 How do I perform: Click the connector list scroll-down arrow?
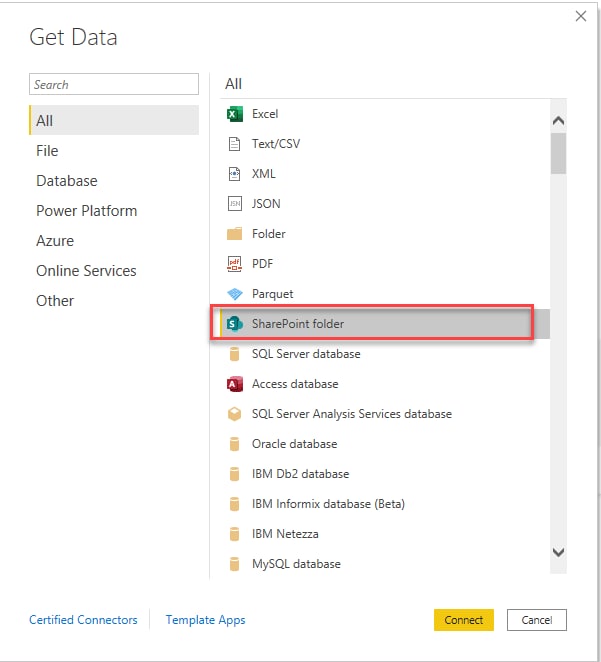click(558, 552)
